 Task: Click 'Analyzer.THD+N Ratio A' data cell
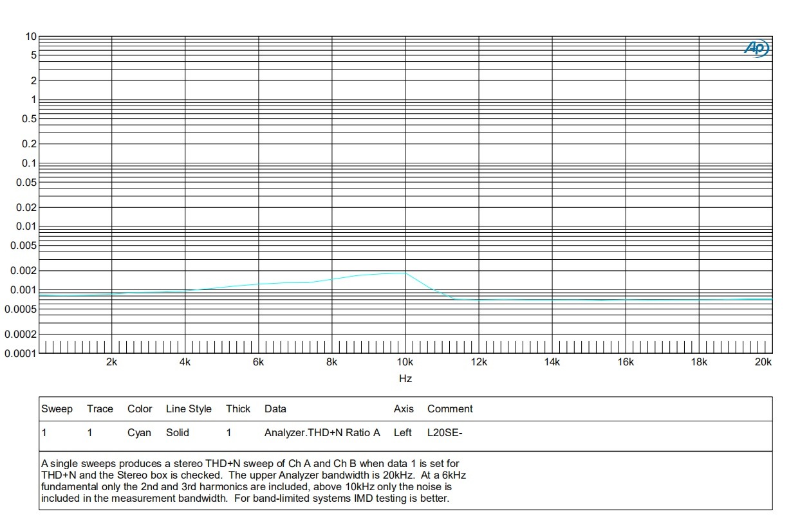[322, 433]
